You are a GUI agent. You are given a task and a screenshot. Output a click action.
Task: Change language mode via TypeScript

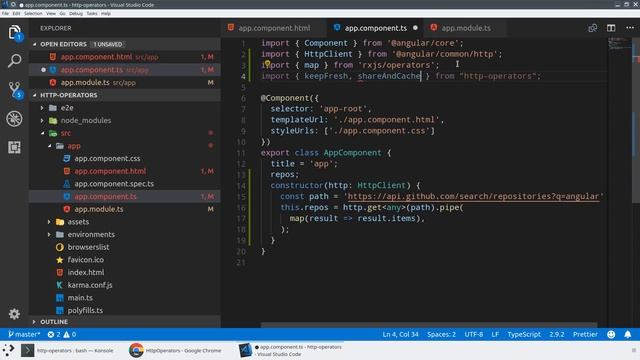pos(524,334)
